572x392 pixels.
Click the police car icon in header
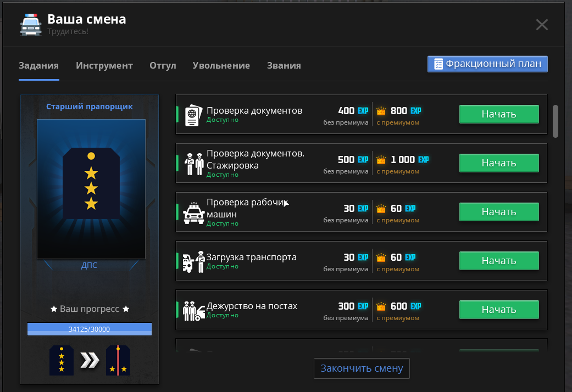coord(31,25)
